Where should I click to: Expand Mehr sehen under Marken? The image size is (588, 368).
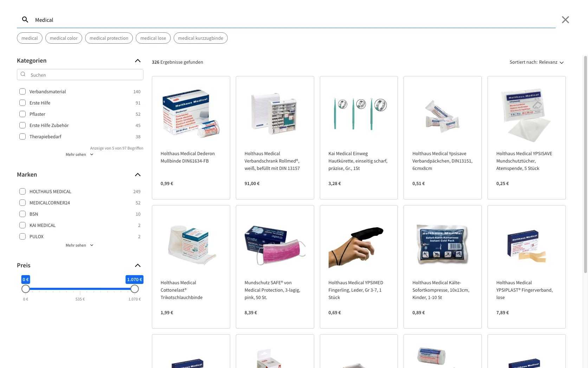click(x=80, y=245)
